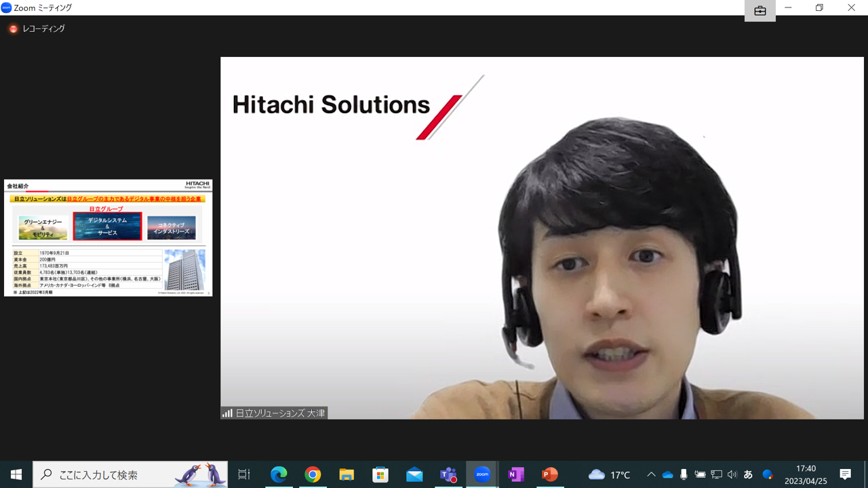Open the clock showing 17:40 2023/04/25
The width and height of the screenshot is (868, 488).
(806, 474)
